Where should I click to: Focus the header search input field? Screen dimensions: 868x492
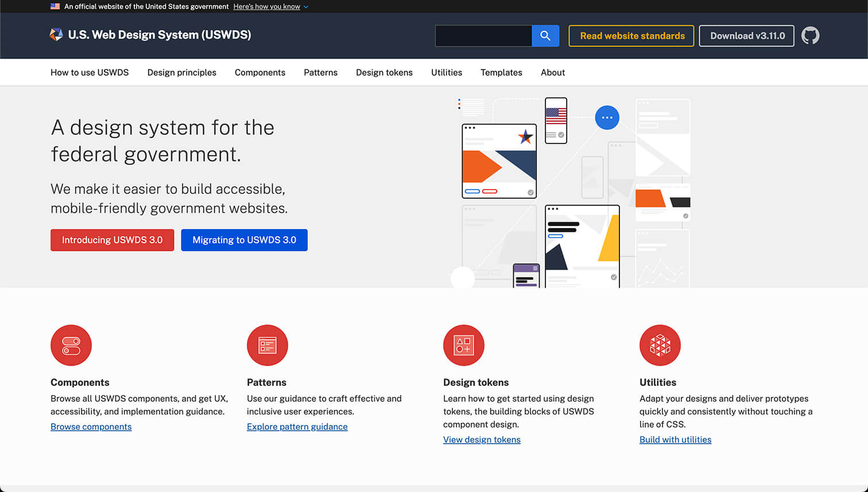pos(483,36)
